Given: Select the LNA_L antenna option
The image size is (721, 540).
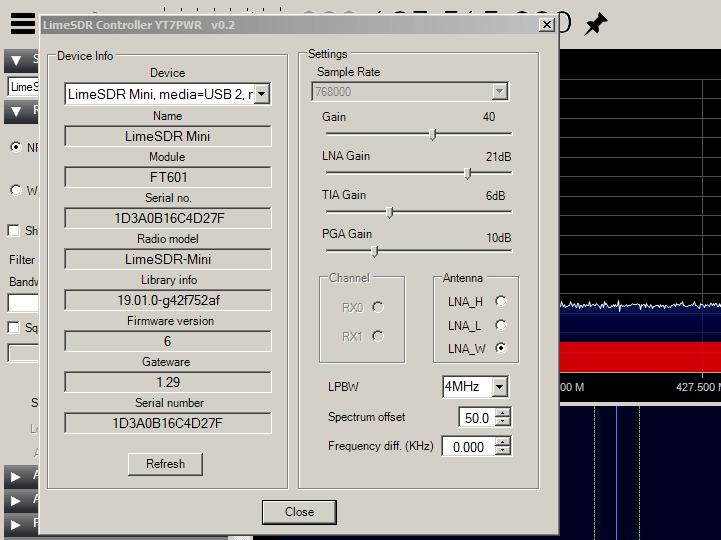Looking at the screenshot, I should [x=501, y=325].
